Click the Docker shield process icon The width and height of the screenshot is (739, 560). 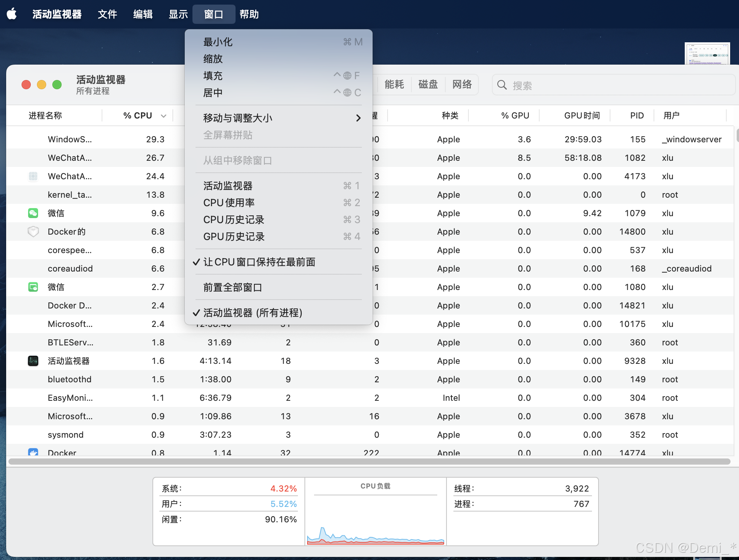tap(33, 232)
